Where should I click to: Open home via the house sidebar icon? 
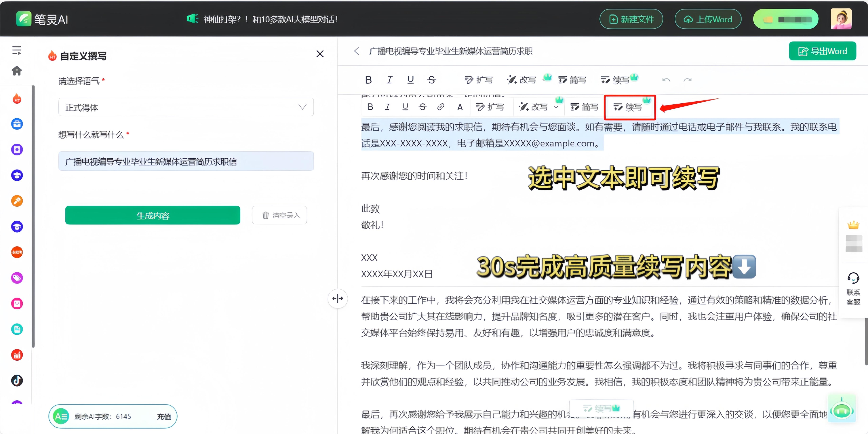pos(17,71)
